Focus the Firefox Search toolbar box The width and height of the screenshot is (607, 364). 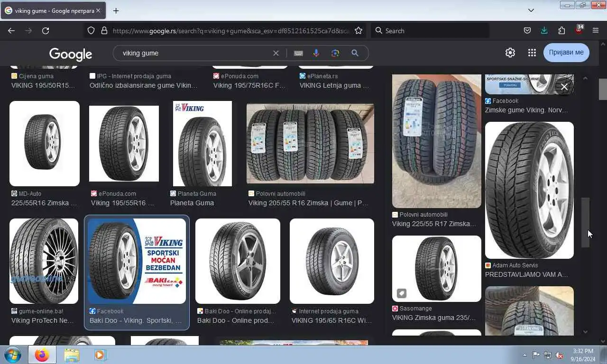coord(430,31)
